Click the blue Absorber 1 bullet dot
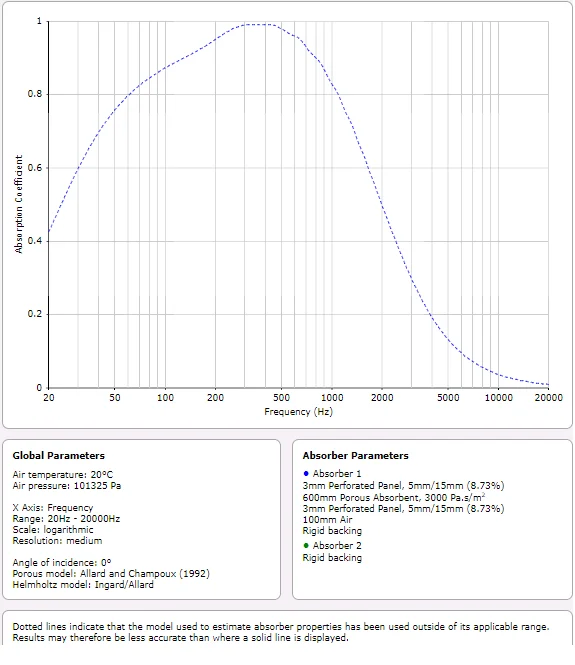 click(306, 473)
